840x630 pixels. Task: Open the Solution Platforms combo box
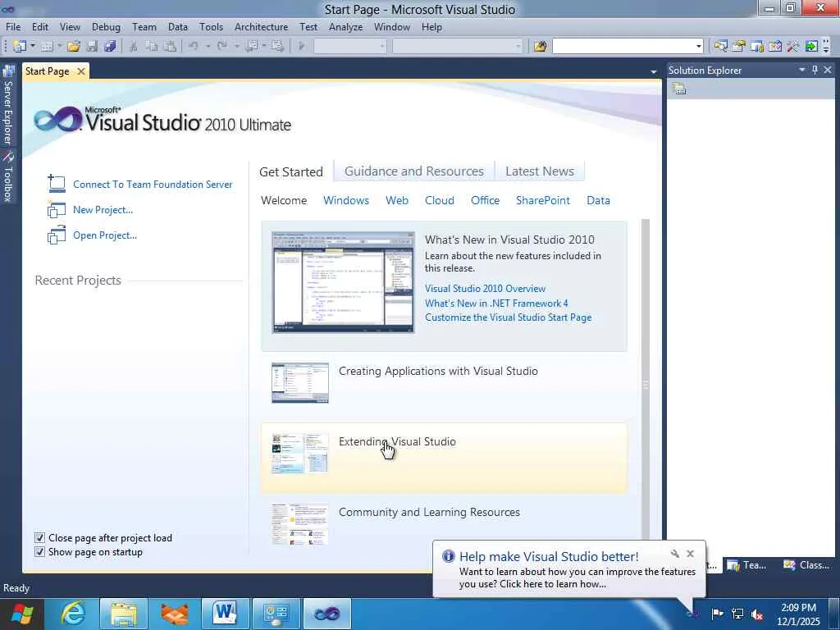click(458, 46)
